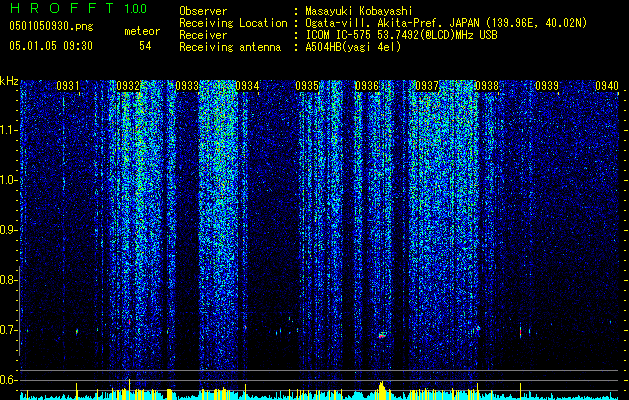Click the version number 1.0.0

(135, 9)
